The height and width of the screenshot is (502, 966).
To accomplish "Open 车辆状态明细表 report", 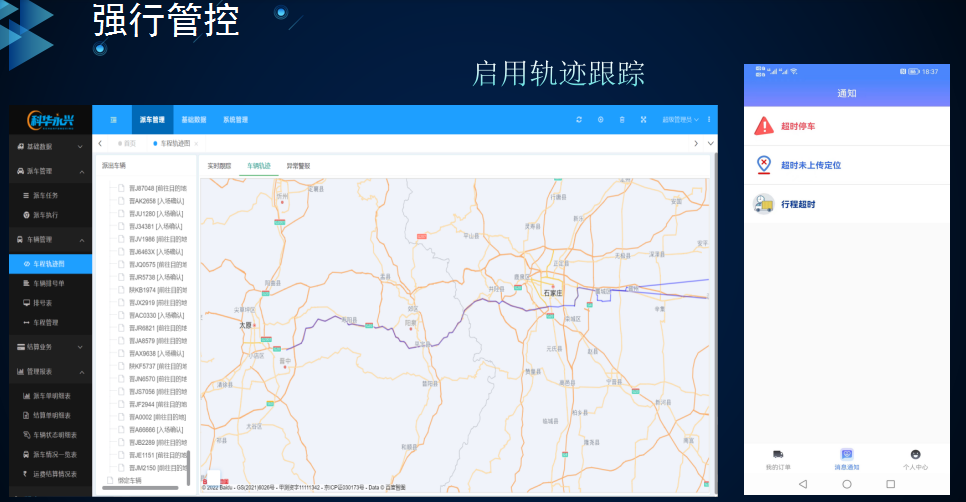I will pyautogui.click(x=51, y=435).
